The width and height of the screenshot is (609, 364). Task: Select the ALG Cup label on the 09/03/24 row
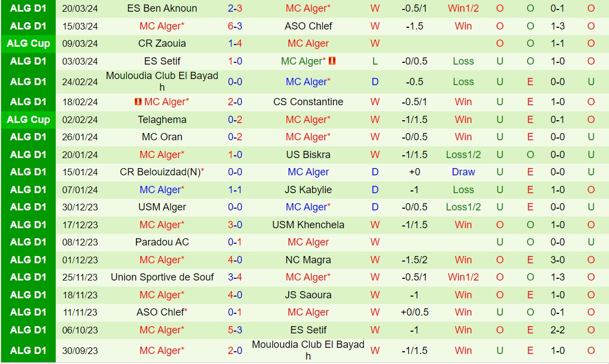click(x=28, y=43)
